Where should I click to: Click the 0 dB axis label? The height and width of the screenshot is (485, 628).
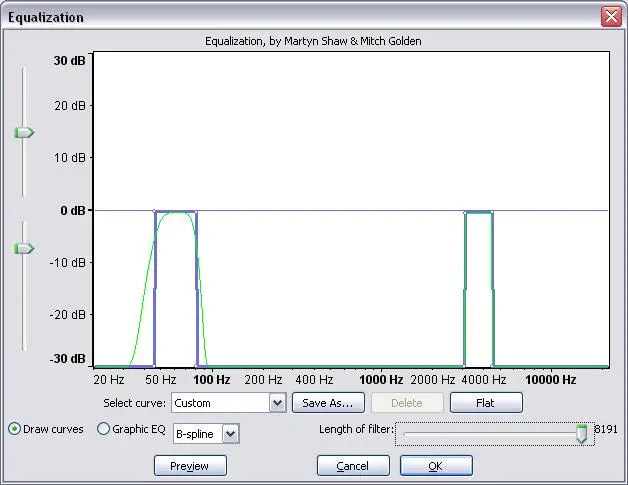tap(72, 210)
